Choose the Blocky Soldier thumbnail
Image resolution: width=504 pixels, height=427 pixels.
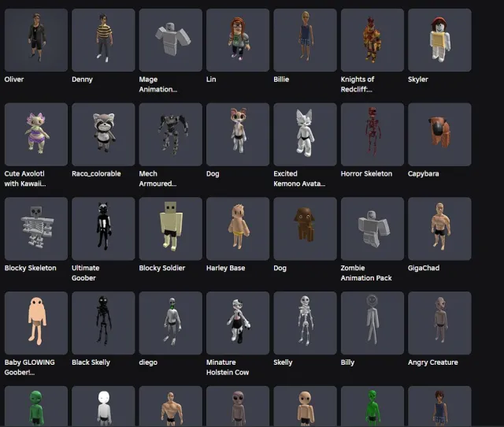point(171,228)
